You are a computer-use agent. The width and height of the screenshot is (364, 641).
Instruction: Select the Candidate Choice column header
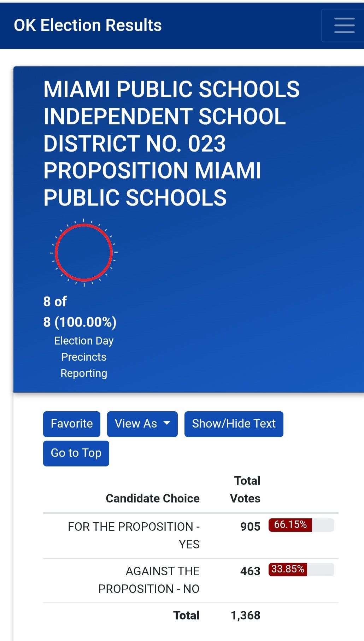click(153, 498)
